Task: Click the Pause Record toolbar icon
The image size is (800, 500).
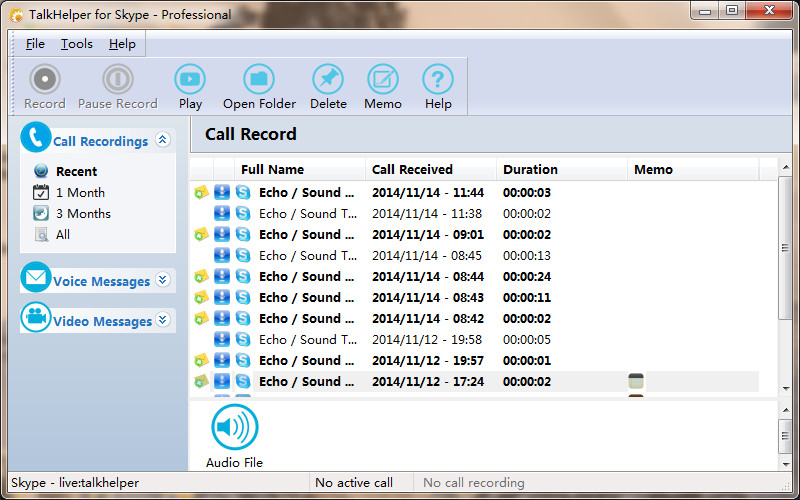Action: (x=118, y=79)
